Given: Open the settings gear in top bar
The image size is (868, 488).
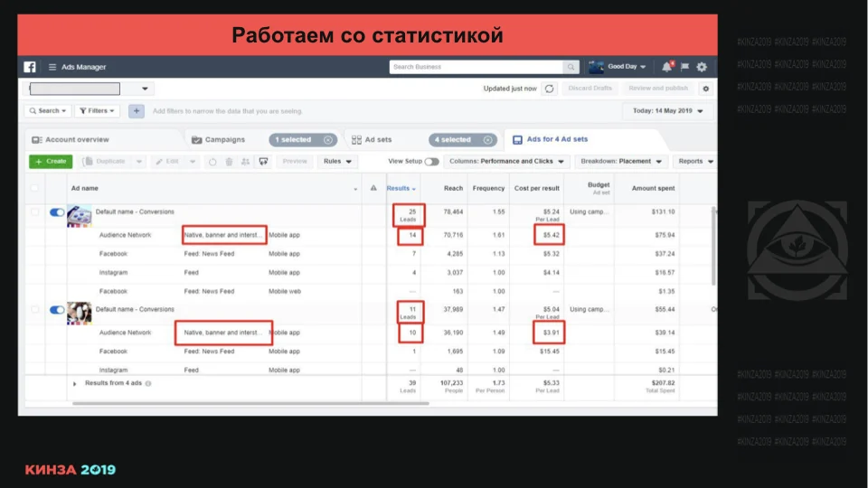Looking at the screenshot, I should click(702, 67).
